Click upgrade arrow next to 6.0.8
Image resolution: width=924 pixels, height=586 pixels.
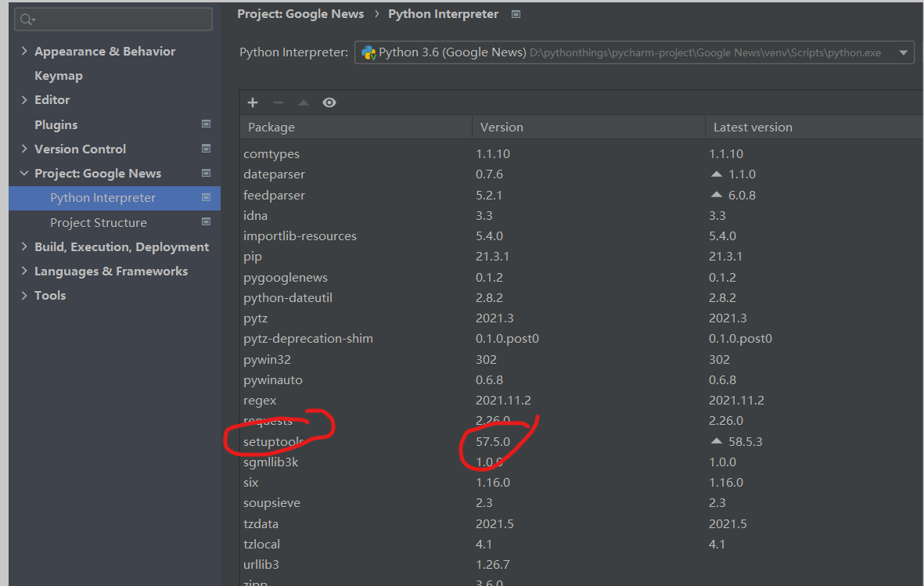coord(717,195)
